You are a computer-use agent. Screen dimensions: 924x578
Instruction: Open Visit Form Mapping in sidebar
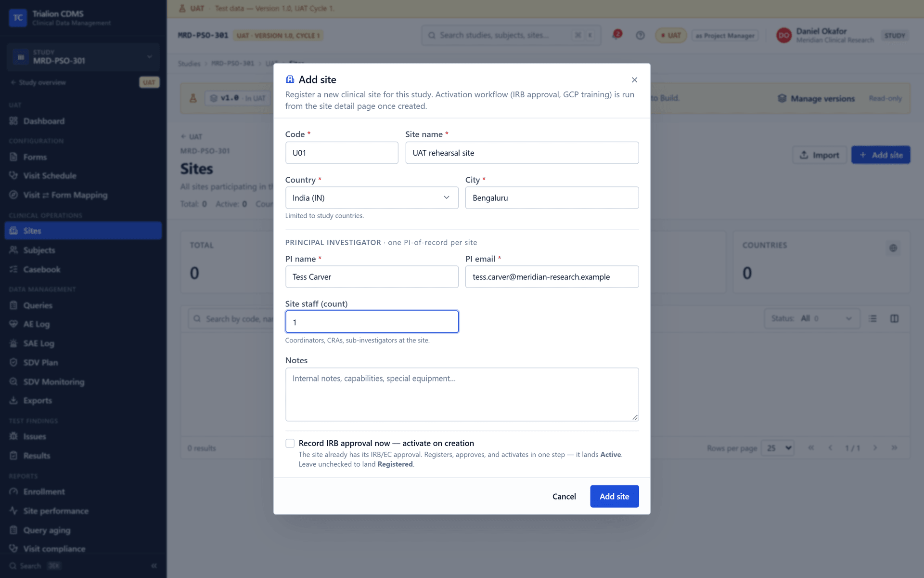click(83, 195)
